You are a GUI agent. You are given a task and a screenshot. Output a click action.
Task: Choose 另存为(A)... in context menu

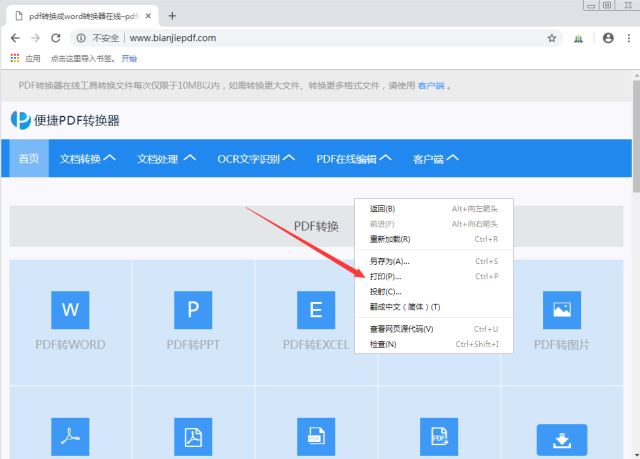point(434,261)
